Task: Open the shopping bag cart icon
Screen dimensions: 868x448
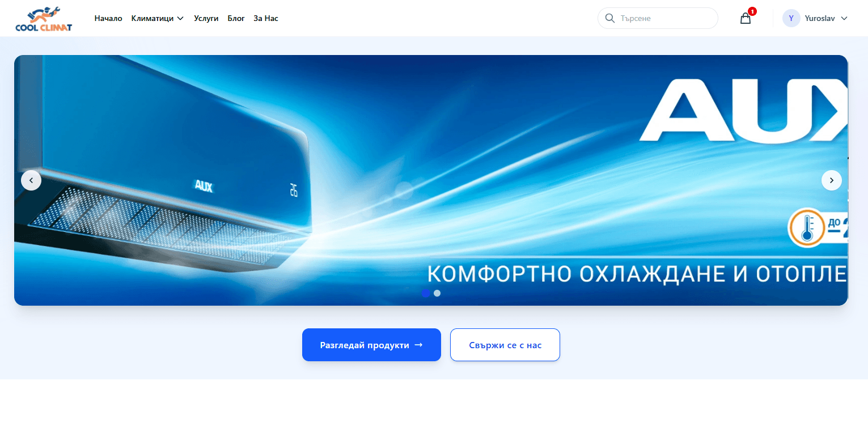Action: 745,19
